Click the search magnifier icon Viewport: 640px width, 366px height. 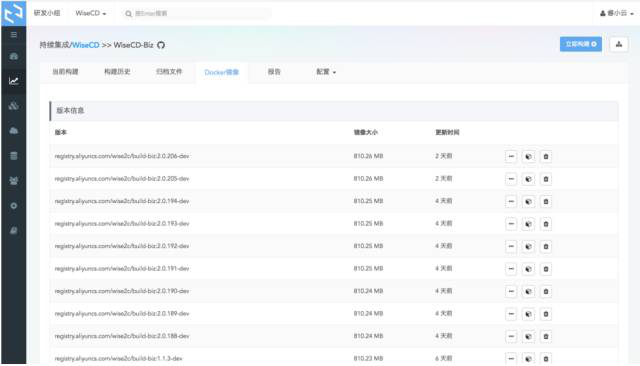128,13
